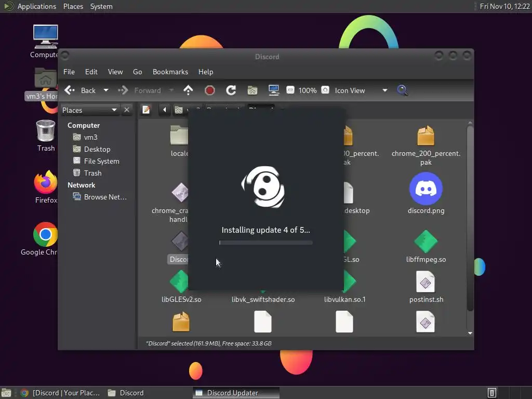Open the home folder from toolbar

coord(252,90)
